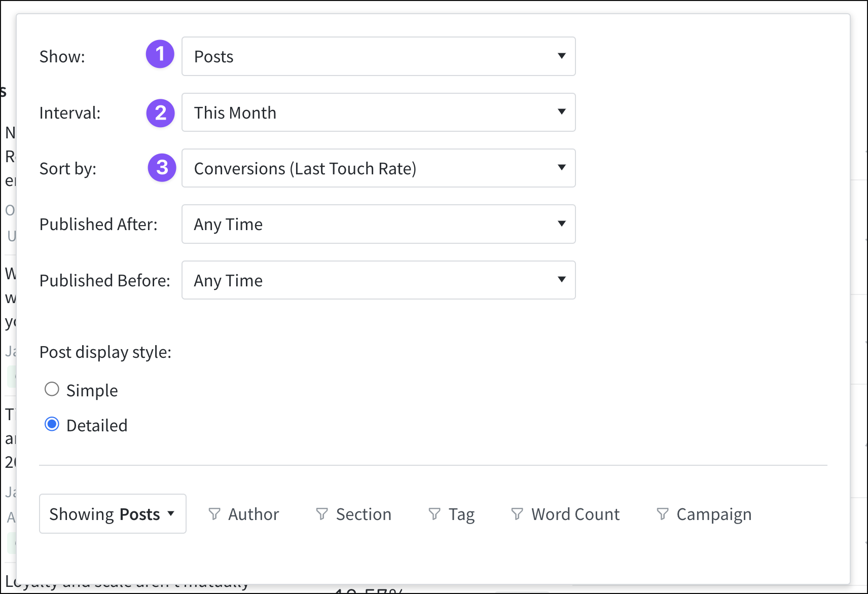Screen dimensions: 868x594
Task: Click the Section filter funnel icon
Action: tap(322, 514)
